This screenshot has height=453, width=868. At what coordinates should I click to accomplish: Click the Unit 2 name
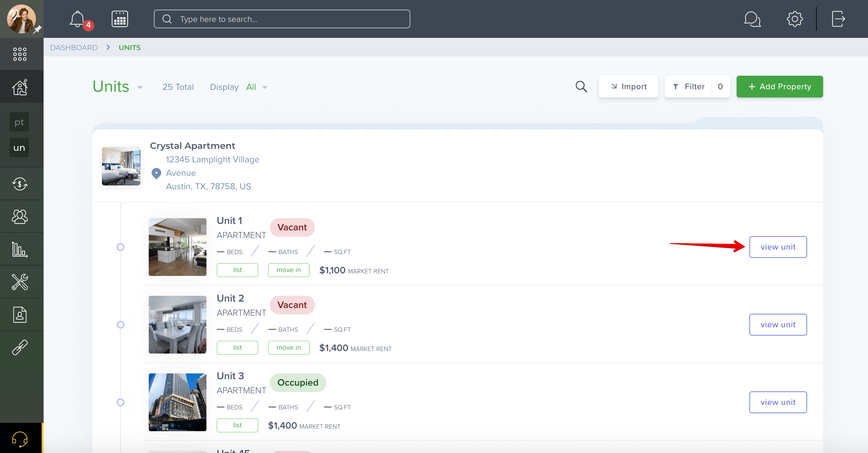tap(230, 298)
